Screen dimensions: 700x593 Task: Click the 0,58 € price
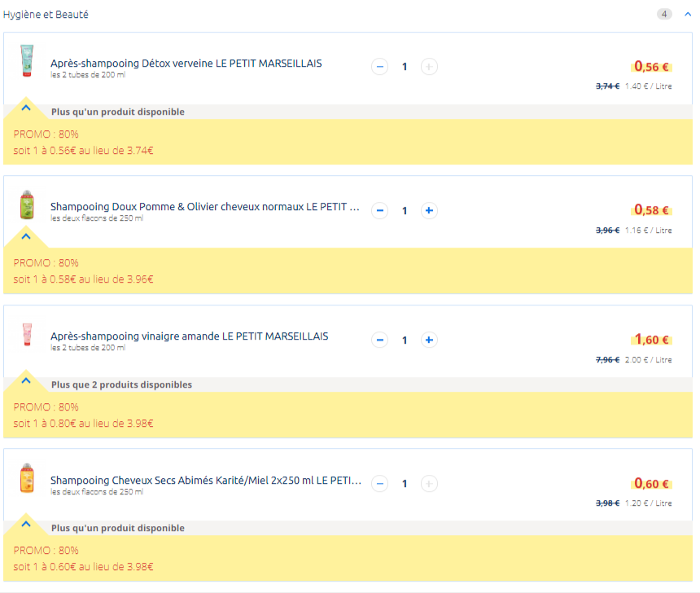(651, 210)
